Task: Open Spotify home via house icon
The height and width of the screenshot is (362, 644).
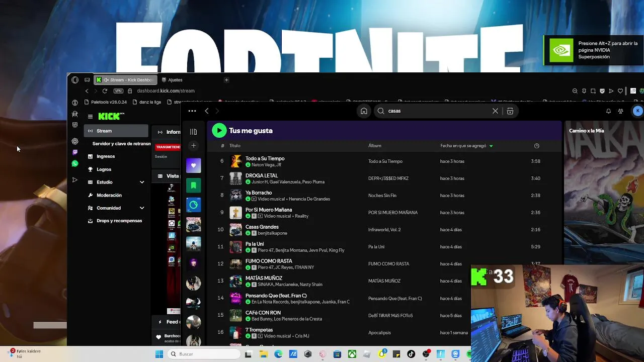Action: [364, 111]
